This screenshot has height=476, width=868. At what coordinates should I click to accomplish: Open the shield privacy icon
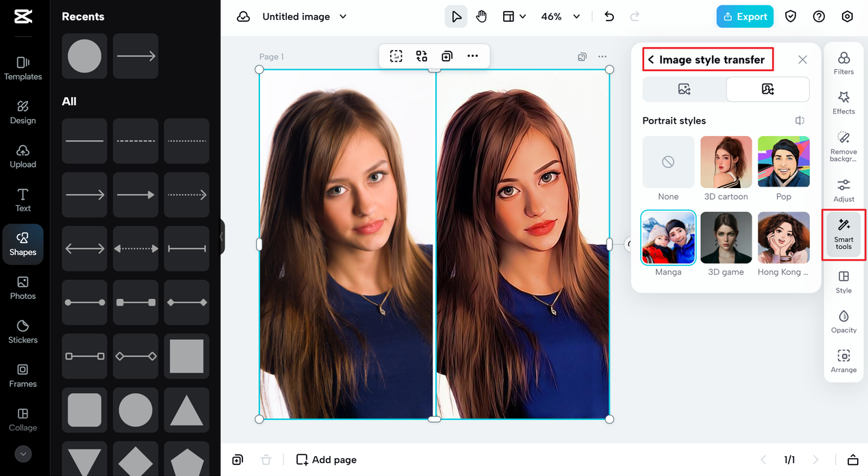[791, 16]
